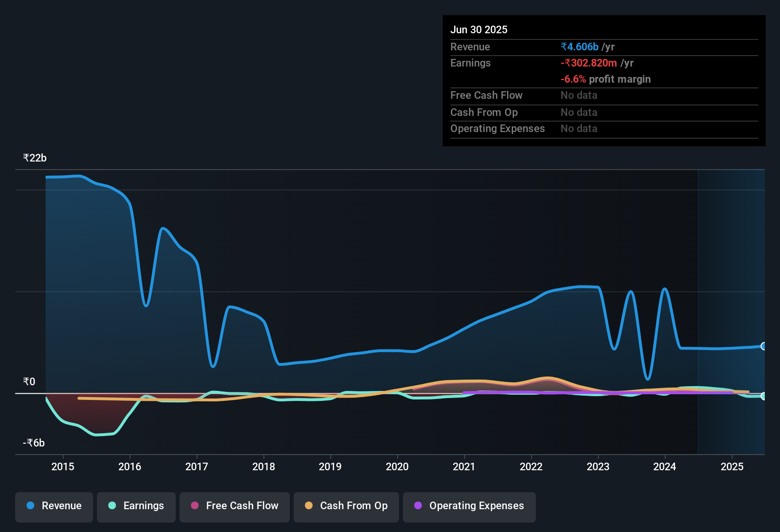Click the 2020 year label on the timeline

397,466
